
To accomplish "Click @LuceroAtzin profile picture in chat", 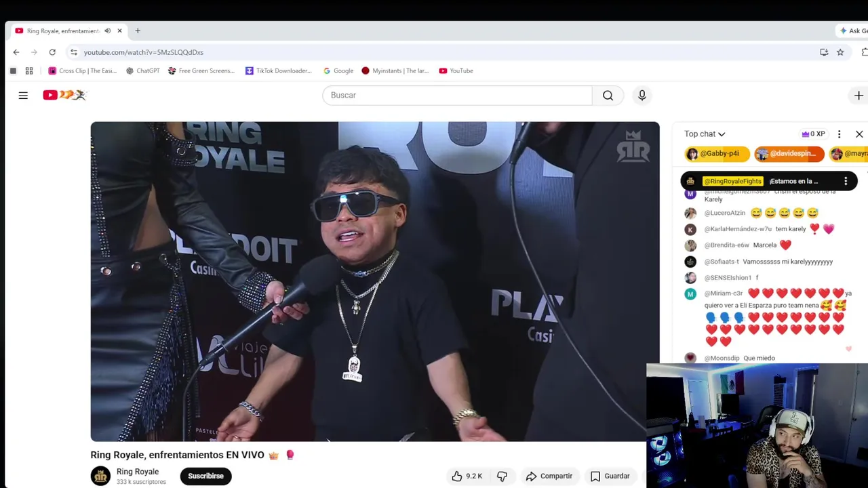I will [690, 213].
